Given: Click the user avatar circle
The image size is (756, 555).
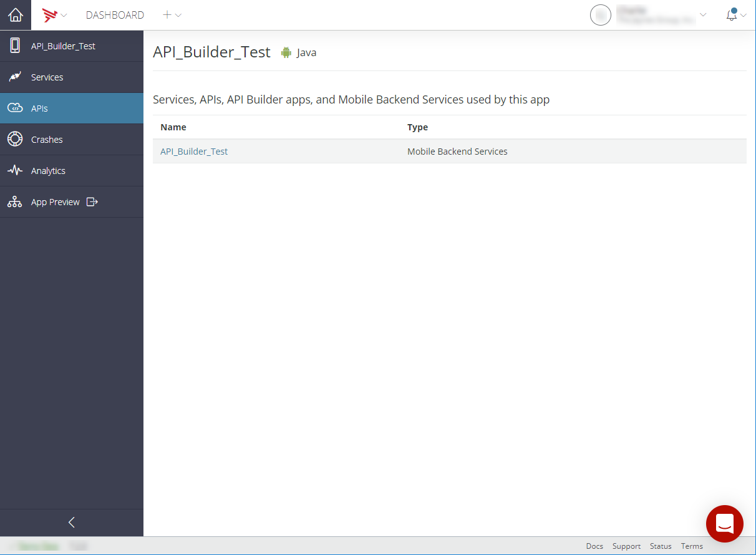Looking at the screenshot, I should click(600, 14).
